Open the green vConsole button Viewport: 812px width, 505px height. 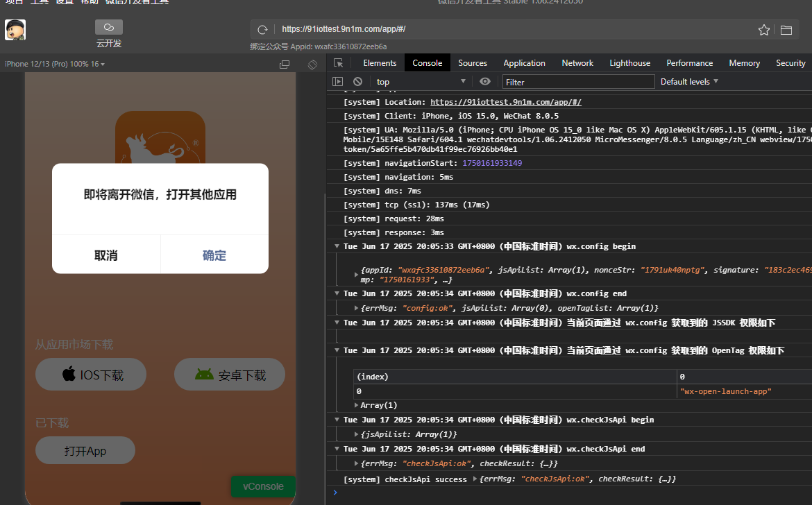(263, 486)
